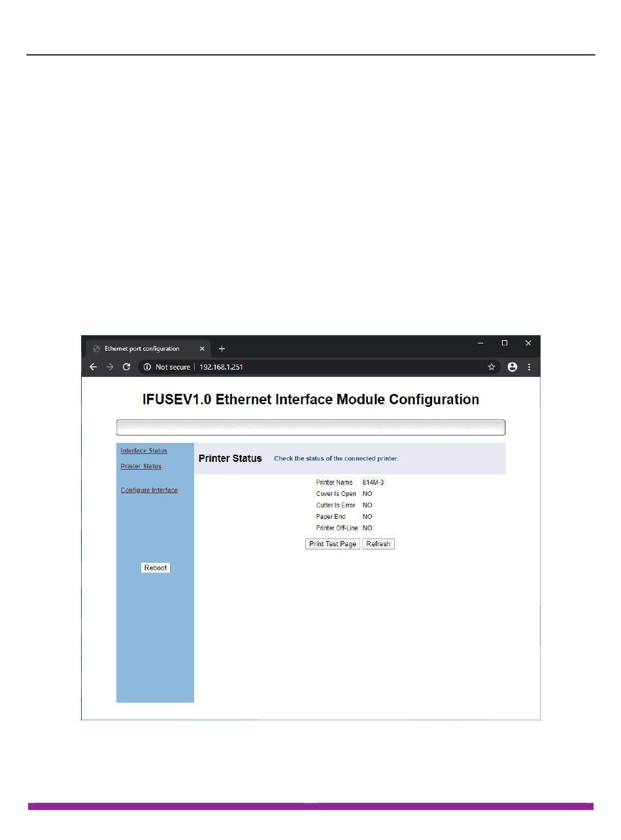This screenshot has width=621, height=840.
Task: Close the Ethernet port configuration tab
Action: [202, 349]
